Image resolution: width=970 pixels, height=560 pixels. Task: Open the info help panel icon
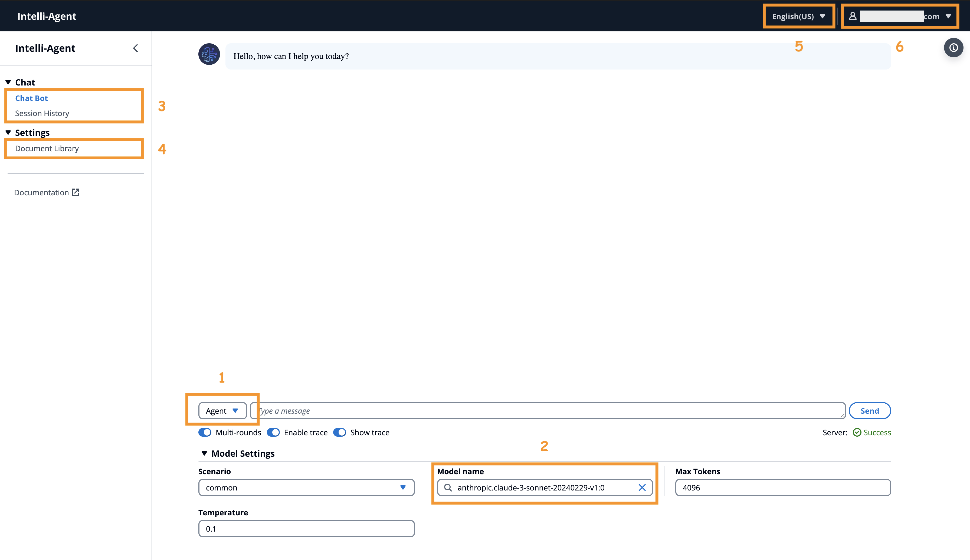pos(953,48)
